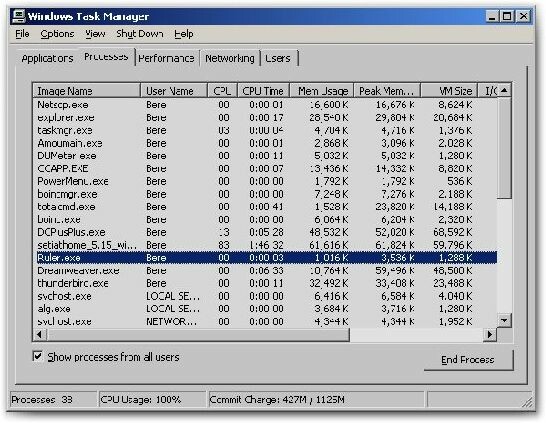
Task: Select the boinc.exe process row
Action: (265, 220)
